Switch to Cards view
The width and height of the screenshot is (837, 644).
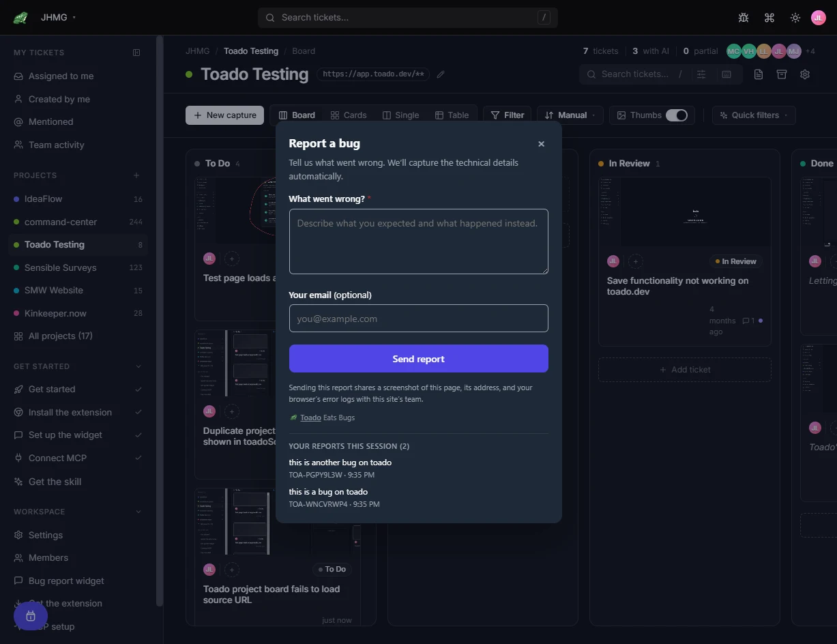coord(349,115)
